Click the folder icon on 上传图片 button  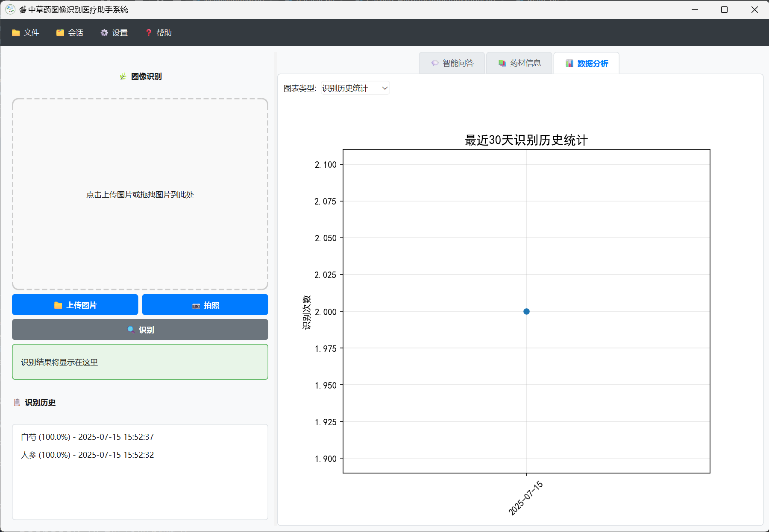coord(58,305)
